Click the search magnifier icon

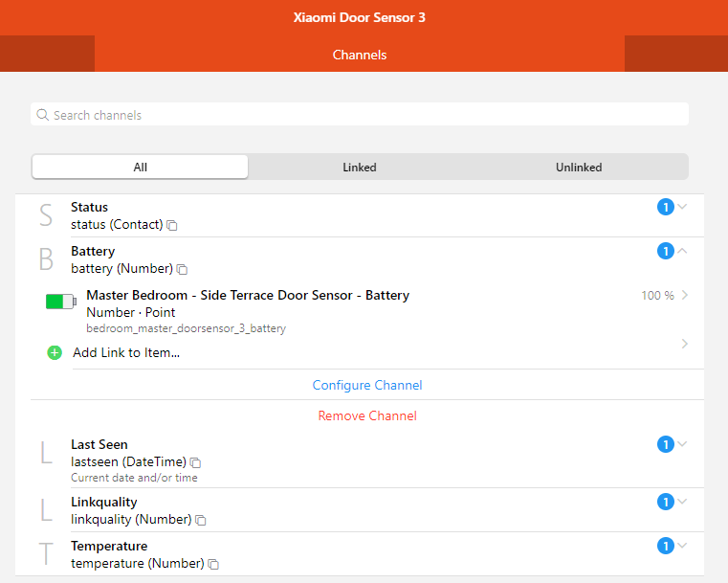[x=42, y=115]
